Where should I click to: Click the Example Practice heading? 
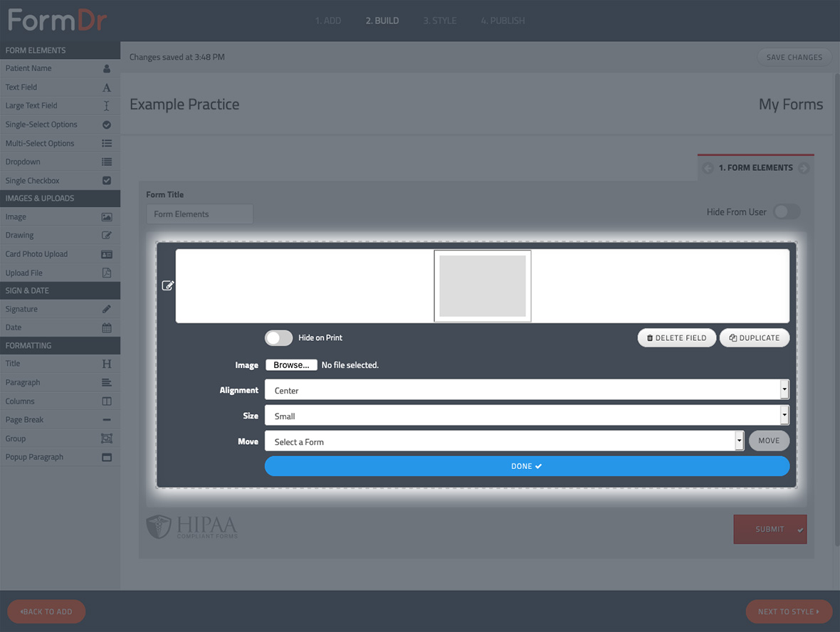click(x=184, y=105)
